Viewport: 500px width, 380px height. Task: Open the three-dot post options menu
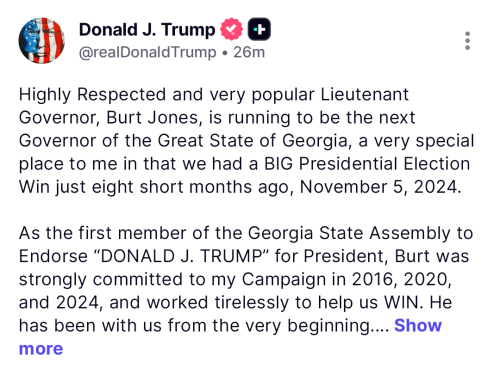click(467, 41)
